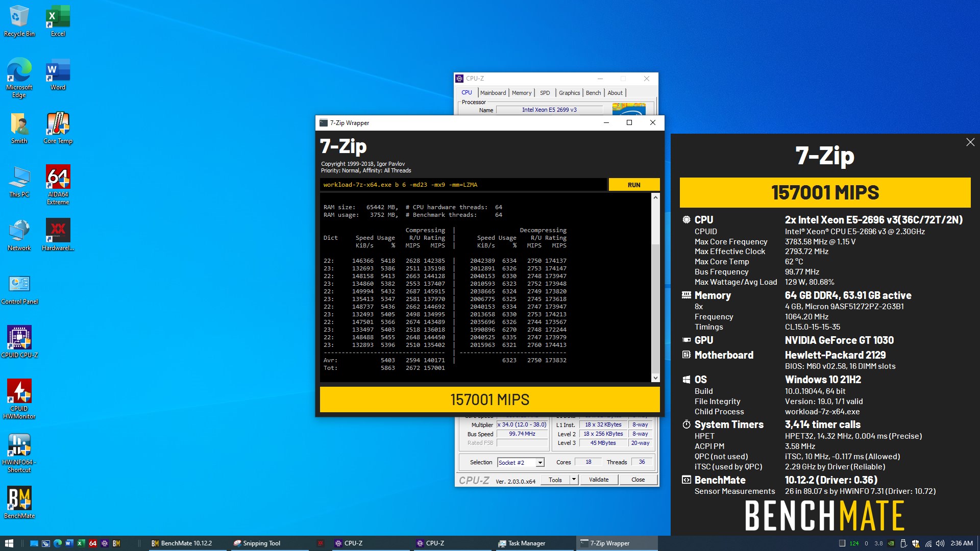Screen dimensions: 980x551
Task: Open the NVIDIA tray icon
Action: click(x=891, y=543)
